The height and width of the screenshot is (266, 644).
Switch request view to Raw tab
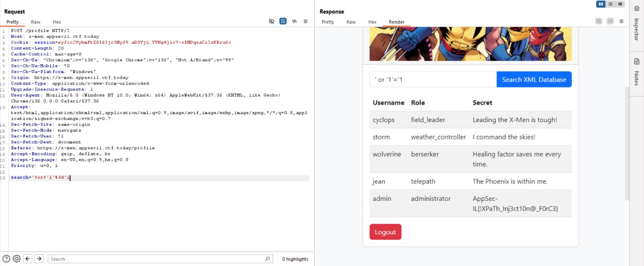point(35,22)
